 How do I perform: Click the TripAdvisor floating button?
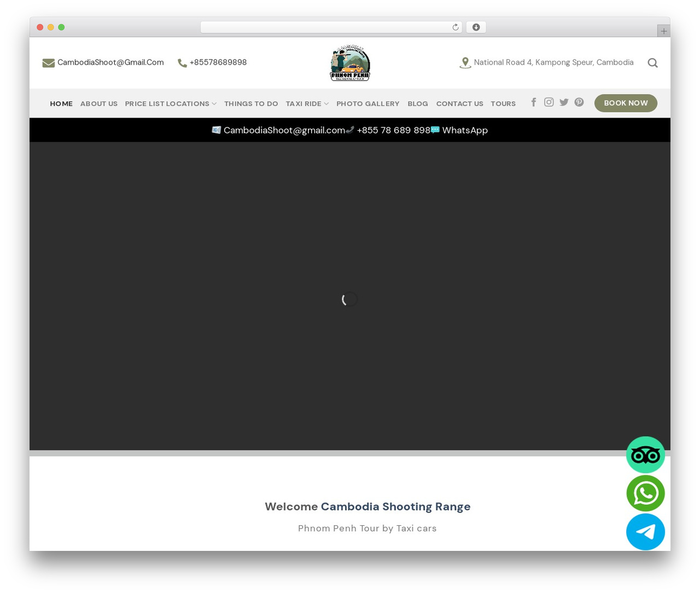645,455
